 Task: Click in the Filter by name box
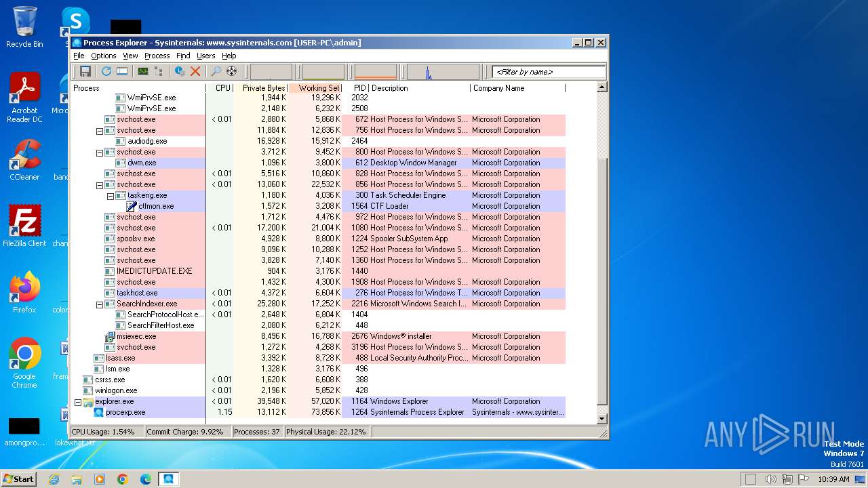click(x=549, y=72)
